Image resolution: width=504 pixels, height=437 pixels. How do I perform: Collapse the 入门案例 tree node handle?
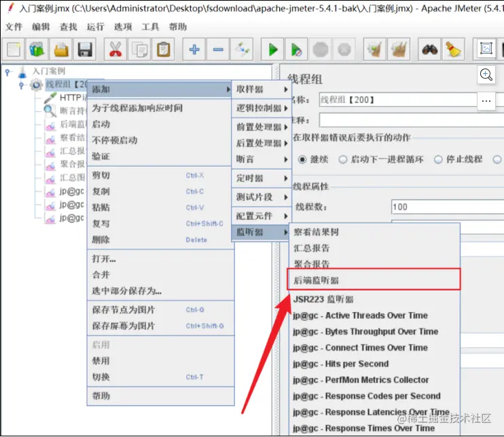click(x=7, y=72)
